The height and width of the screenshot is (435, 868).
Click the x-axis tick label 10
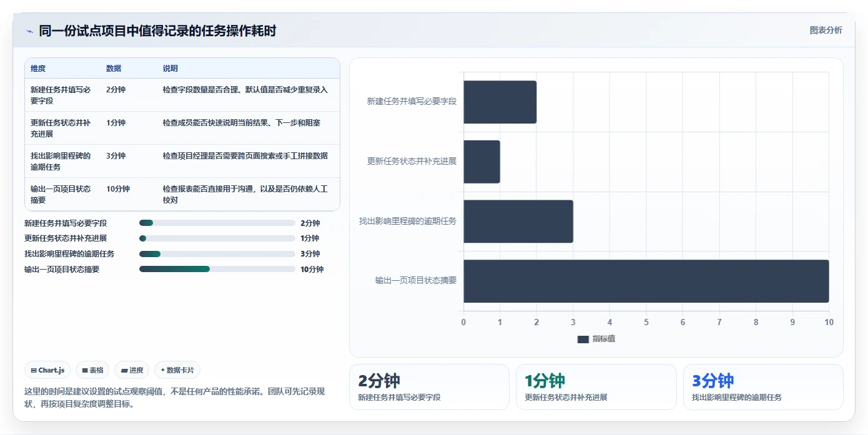pyautogui.click(x=829, y=323)
